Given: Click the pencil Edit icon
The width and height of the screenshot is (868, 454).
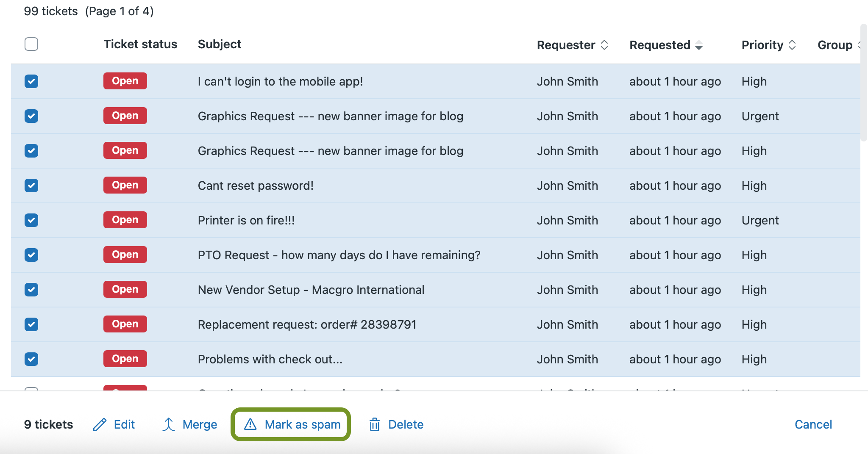Looking at the screenshot, I should coord(100,424).
